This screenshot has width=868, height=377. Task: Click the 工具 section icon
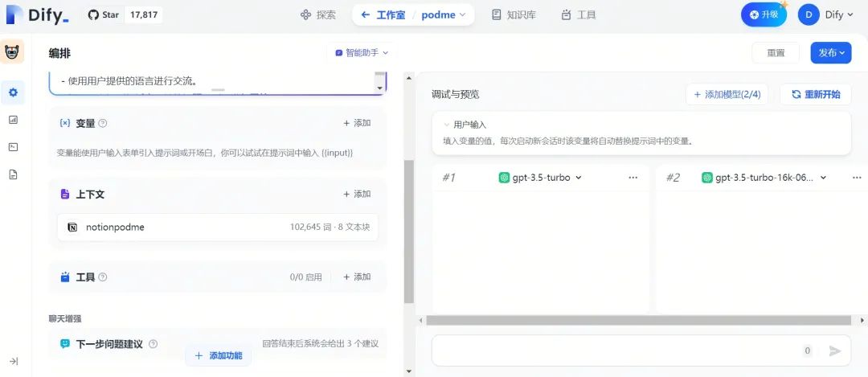(65, 277)
